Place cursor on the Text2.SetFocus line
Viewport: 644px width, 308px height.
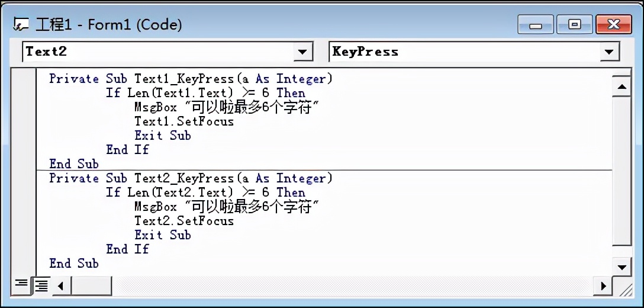point(184,221)
